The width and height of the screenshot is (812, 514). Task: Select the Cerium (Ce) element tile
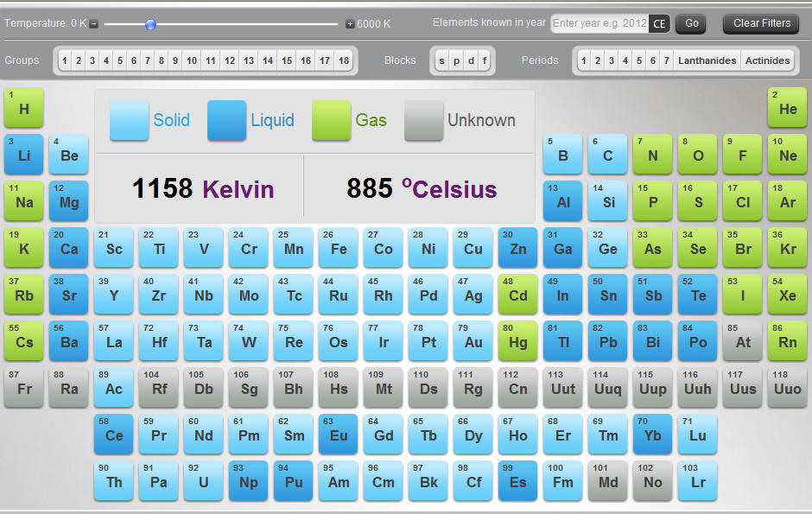[x=113, y=434]
